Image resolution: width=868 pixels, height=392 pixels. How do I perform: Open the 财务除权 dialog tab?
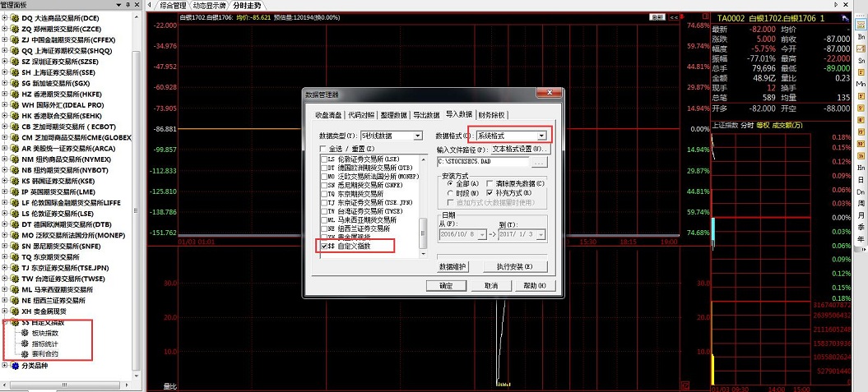(492, 115)
